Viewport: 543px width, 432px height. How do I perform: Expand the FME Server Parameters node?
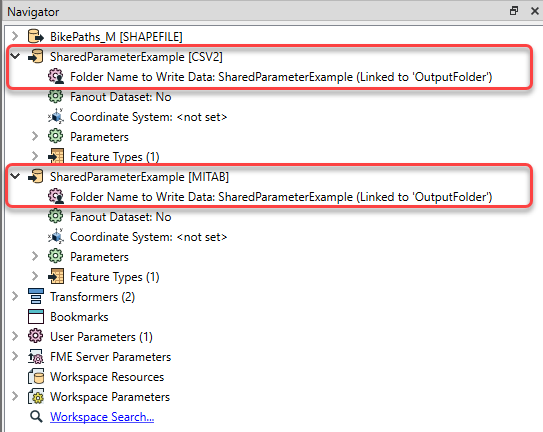(x=15, y=356)
